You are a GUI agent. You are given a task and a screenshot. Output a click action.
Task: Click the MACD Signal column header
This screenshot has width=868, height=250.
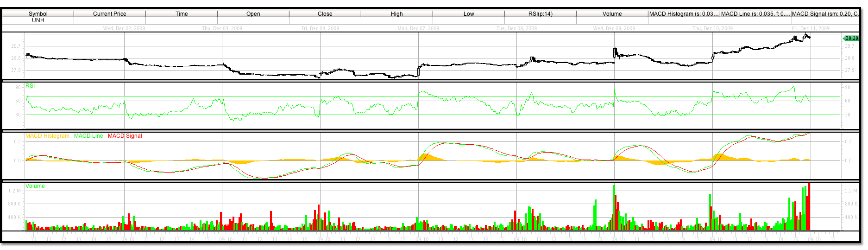(825, 14)
